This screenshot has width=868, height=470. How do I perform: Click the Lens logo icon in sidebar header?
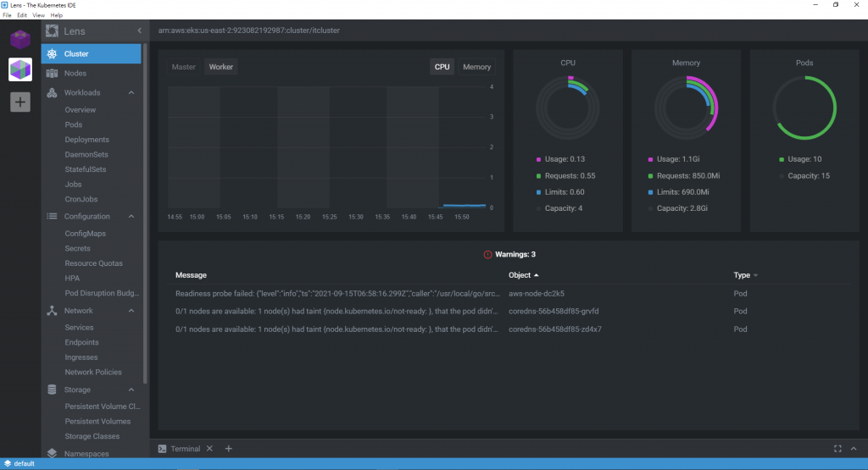pyautogui.click(x=52, y=31)
